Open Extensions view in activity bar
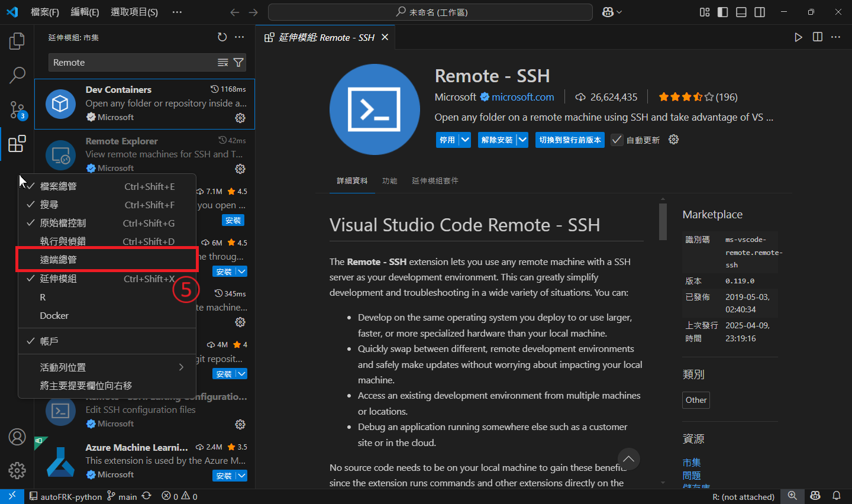This screenshot has height=504, width=852. pos(17,144)
